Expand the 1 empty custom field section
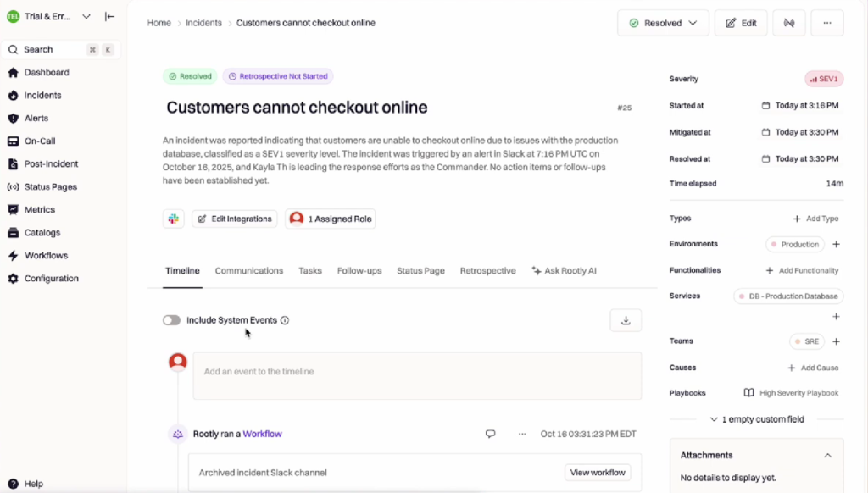 pos(757,418)
